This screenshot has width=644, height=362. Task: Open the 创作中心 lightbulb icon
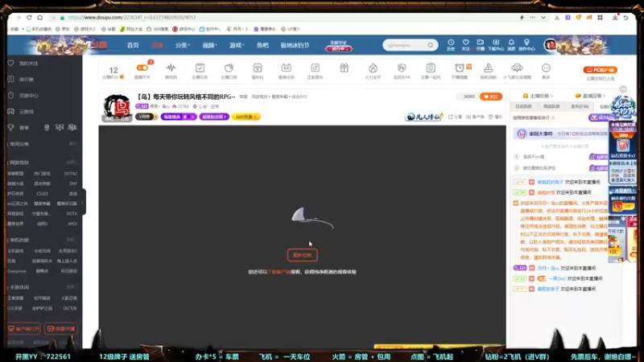[526, 45]
